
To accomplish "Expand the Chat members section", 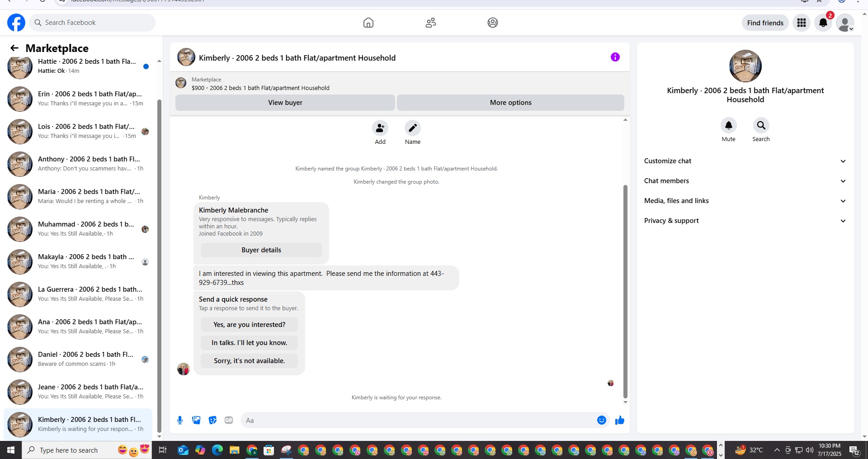I will [x=745, y=181].
